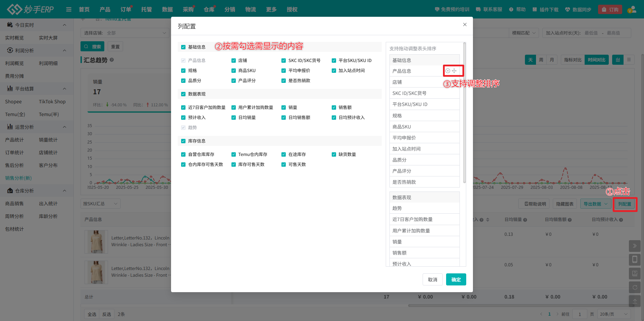Open the 按SKU汇总 dropdown
This screenshot has height=321, width=644.
pos(100,204)
